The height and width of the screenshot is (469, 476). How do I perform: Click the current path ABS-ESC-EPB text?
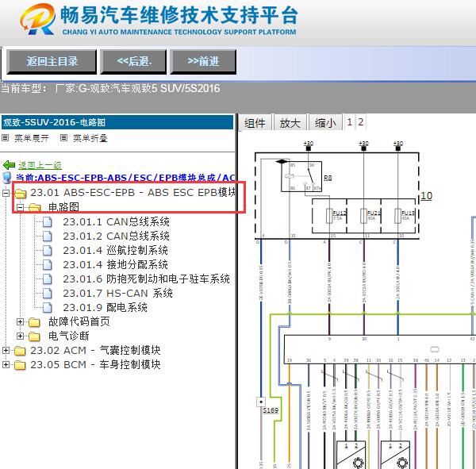point(125,178)
